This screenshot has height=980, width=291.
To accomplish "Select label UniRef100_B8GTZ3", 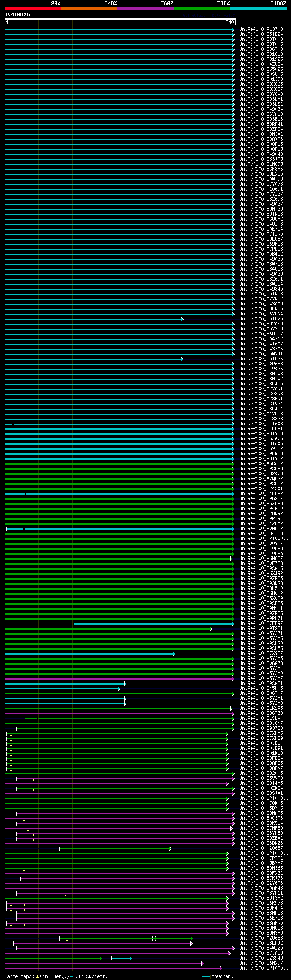I will click(261, 713).
